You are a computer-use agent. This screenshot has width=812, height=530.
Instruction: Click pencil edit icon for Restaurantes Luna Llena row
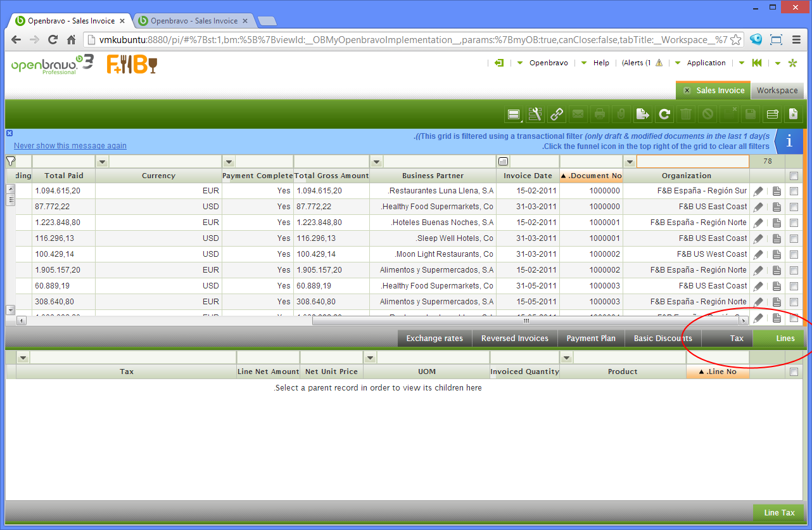tap(758, 191)
